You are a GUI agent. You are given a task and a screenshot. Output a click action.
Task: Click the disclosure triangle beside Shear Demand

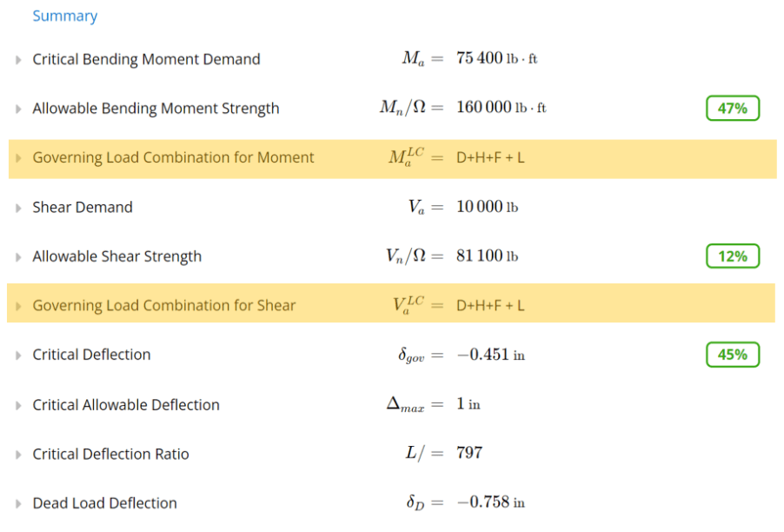click(17, 207)
